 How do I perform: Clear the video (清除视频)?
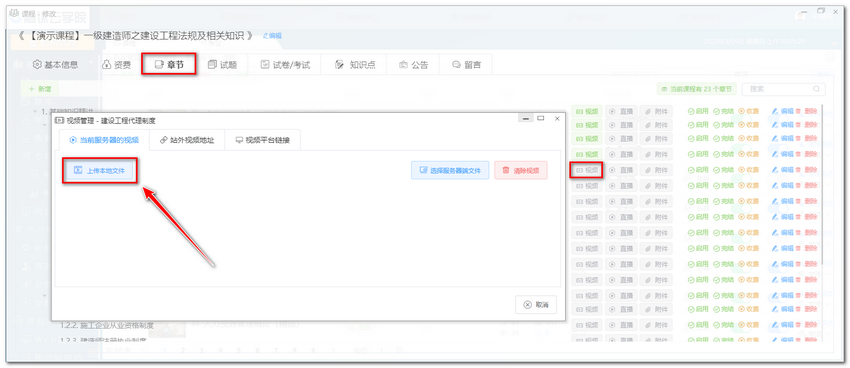521,170
